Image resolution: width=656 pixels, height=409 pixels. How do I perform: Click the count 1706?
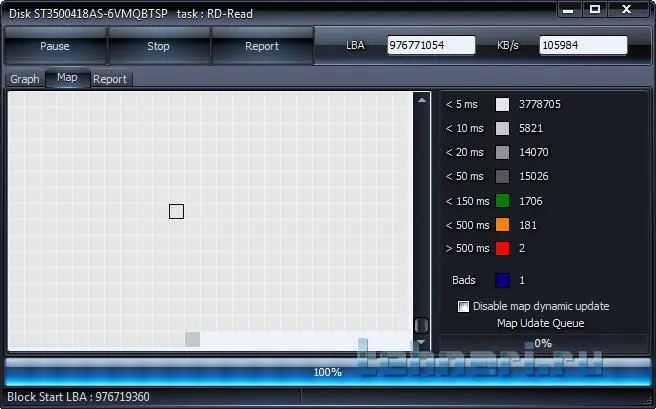pyautogui.click(x=530, y=201)
